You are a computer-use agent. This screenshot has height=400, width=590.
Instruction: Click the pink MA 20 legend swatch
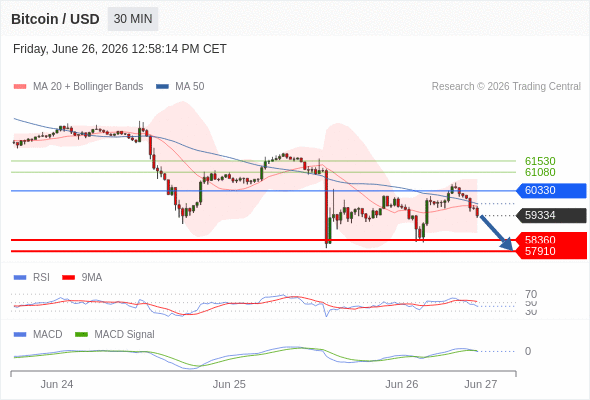(x=20, y=87)
